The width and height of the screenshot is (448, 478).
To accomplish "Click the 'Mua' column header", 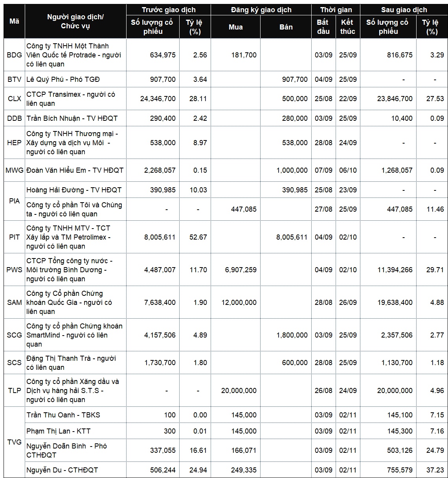I will [236, 27].
